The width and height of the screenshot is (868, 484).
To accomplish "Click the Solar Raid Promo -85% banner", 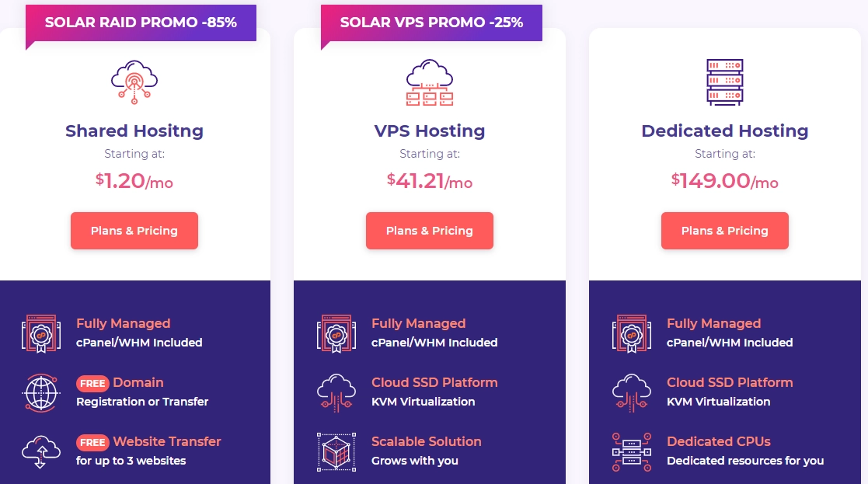I will click(141, 23).
